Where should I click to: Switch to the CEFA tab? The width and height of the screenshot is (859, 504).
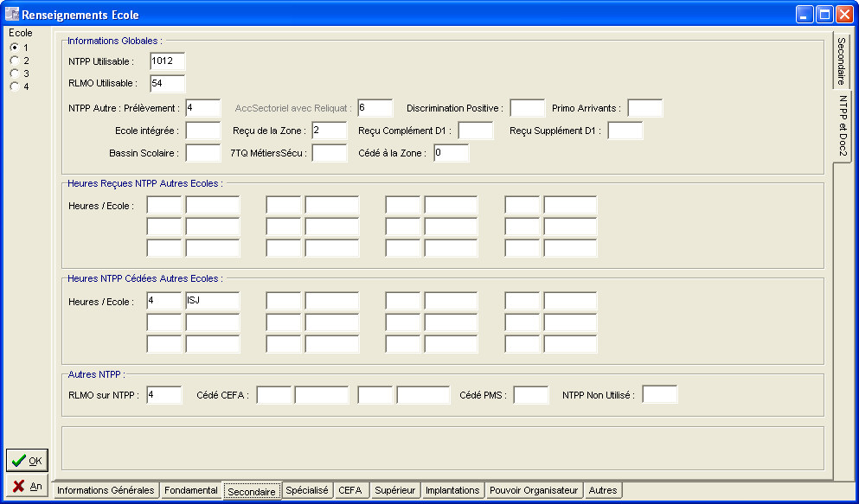350,490
